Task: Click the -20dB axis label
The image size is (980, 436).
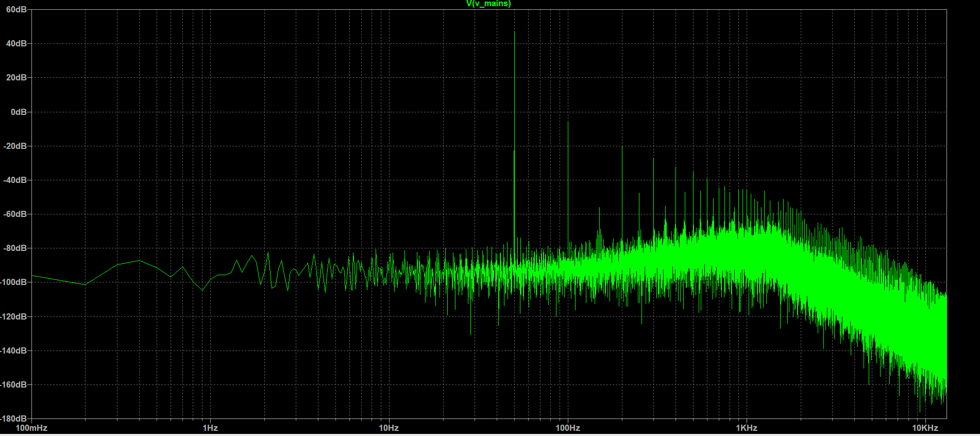Action: pos(15,146)
